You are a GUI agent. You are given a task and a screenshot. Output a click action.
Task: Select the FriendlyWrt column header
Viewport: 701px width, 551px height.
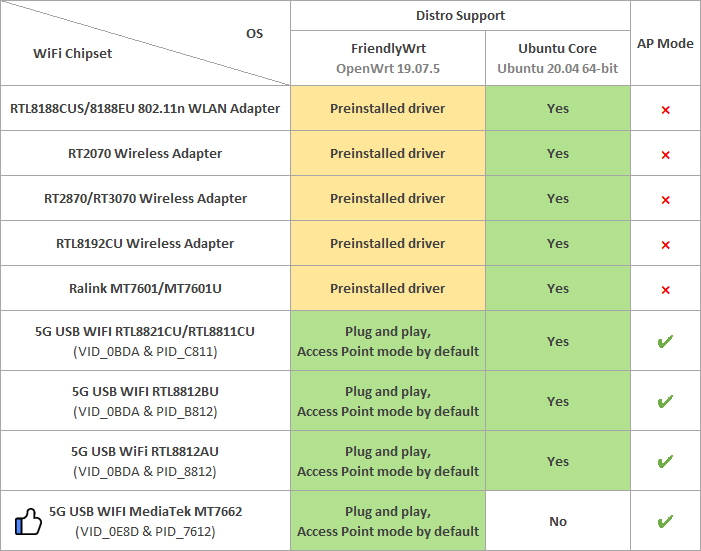[x=387, y=58]
